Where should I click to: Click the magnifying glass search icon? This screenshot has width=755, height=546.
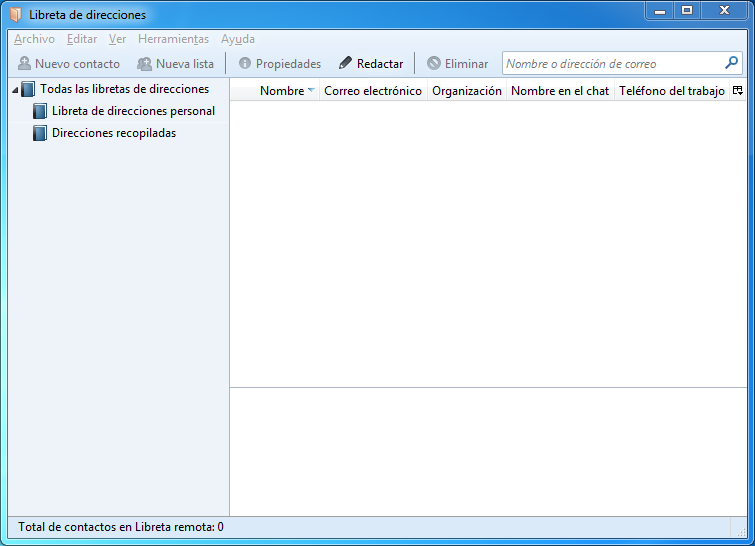[731, 63]
